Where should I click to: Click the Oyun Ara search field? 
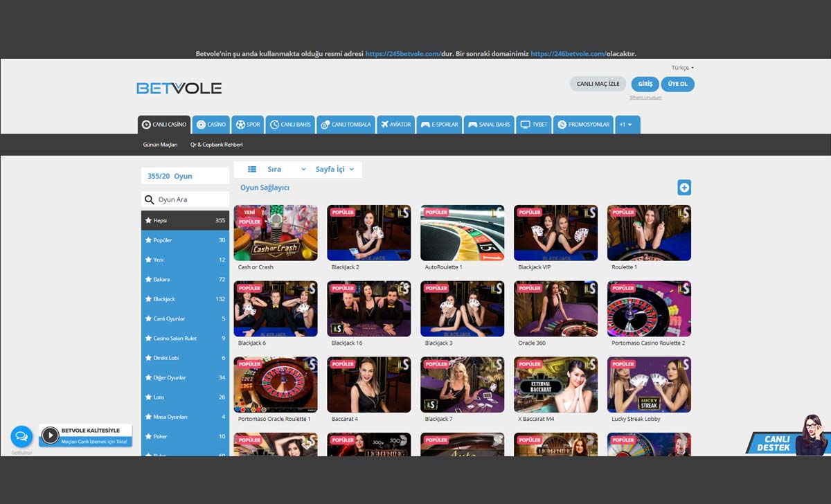click(185, 199)
